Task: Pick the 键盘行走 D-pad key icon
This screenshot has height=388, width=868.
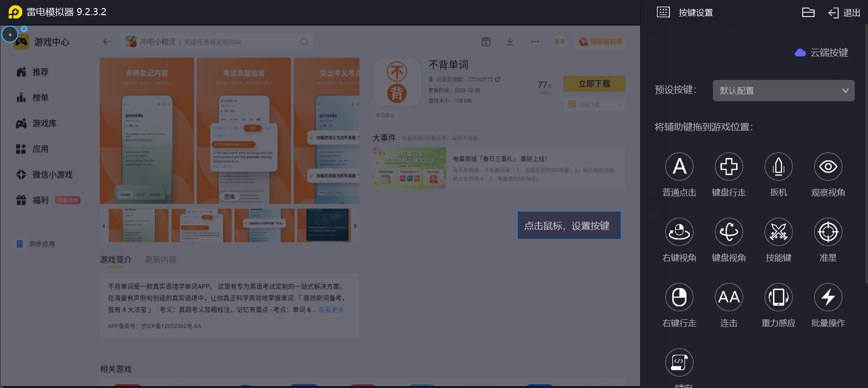Action: coord(729,167)
